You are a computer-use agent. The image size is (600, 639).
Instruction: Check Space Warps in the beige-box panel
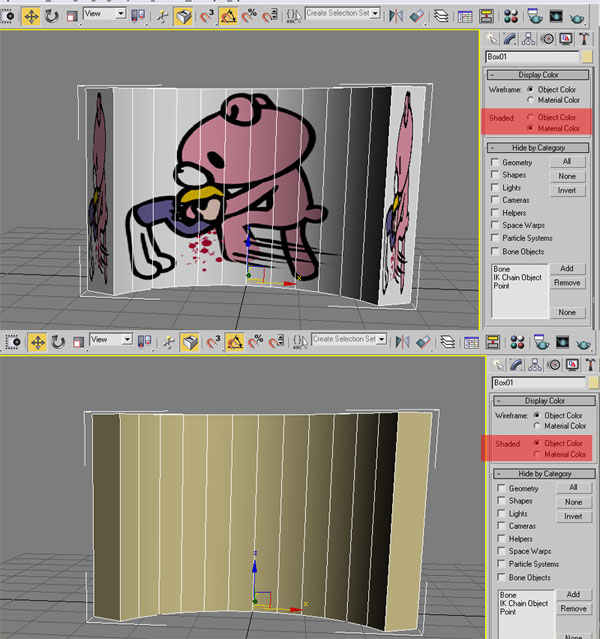pos(501,551)
